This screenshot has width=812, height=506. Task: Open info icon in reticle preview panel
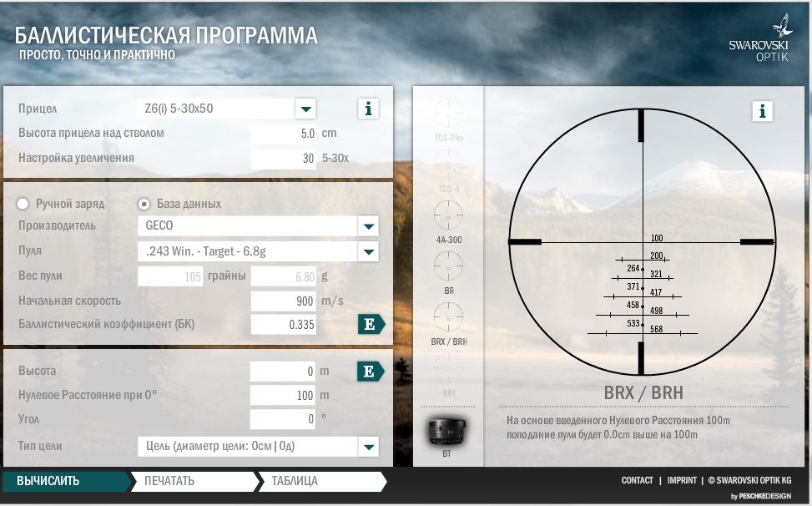point(761,110)
